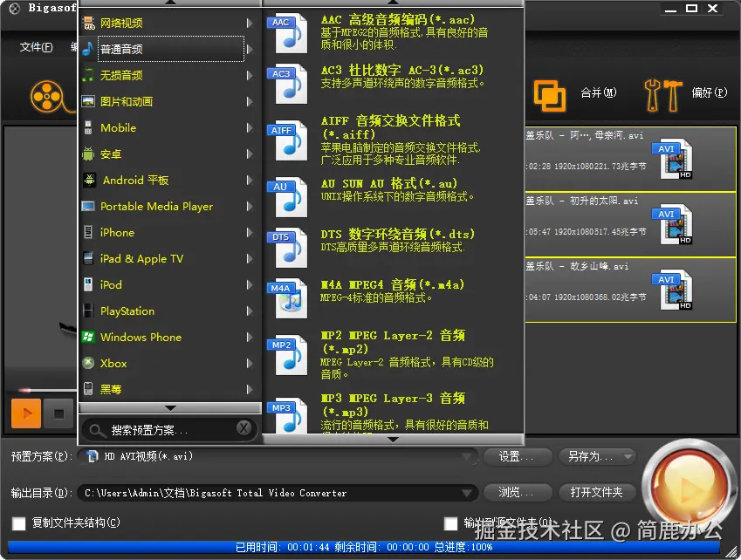Choose the AC3 format file icon

pyautogui.click(x=288, y=84)
